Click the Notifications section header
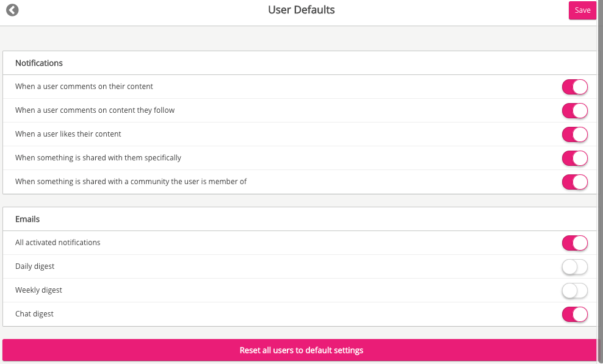 point(39,63)
